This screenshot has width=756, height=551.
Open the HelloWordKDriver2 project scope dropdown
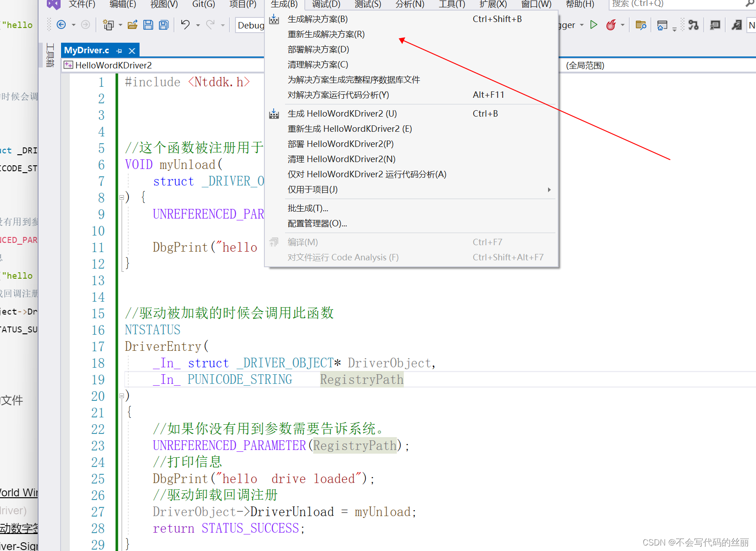(163, 65)
